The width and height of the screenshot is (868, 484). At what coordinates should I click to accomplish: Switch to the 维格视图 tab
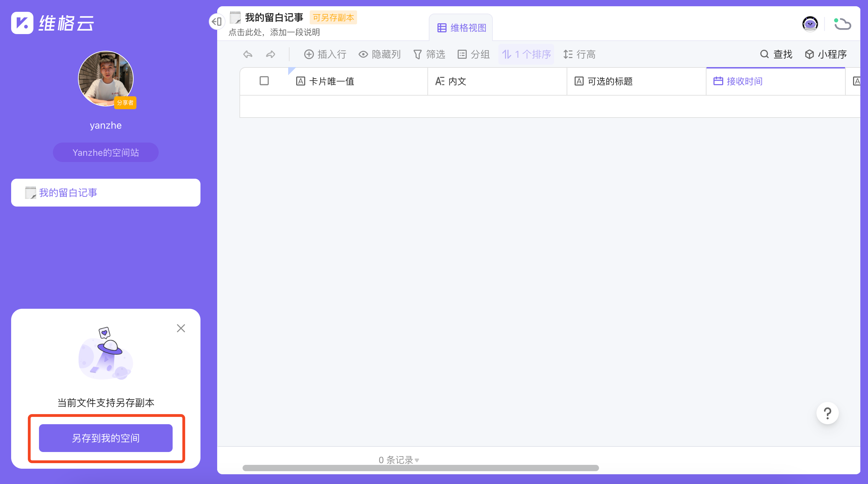click(461, 28)
